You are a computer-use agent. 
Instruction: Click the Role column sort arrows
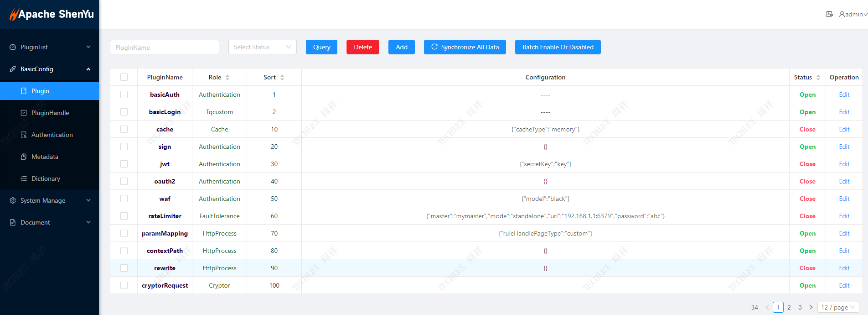pos(227,78)
